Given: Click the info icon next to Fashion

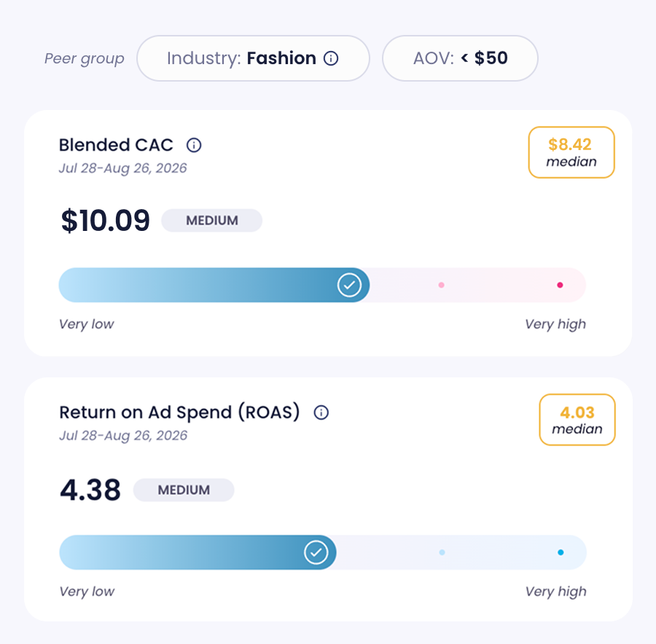Looking at the screenshot, I should tap(331, 58).
